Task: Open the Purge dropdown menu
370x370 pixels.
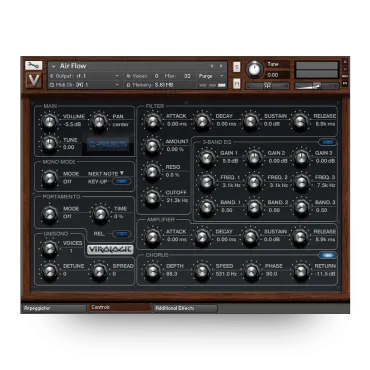Action: pos(211,76)
